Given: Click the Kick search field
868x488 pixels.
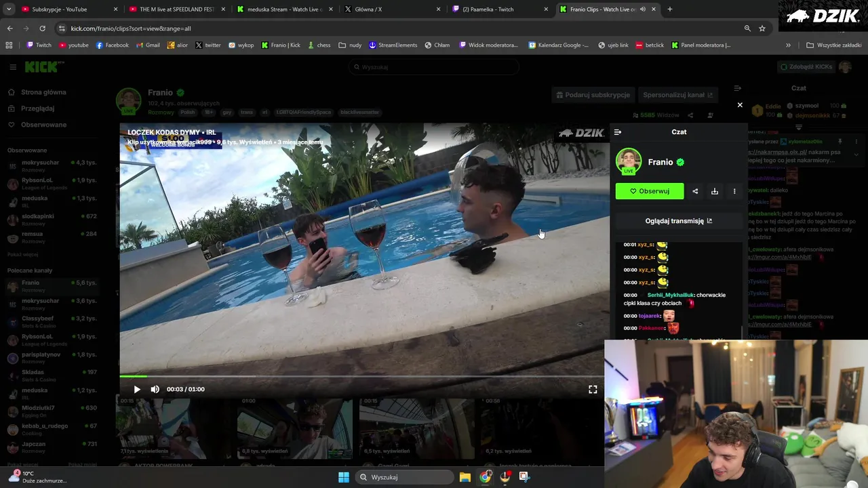Looking at the screenshot, I should click(x=434, y=67).
